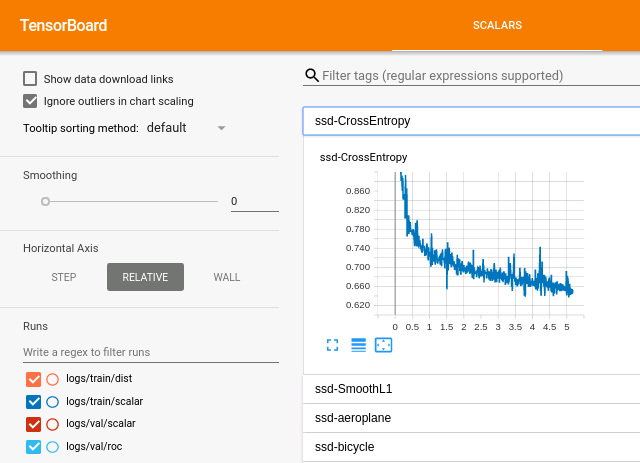Select only the logs/val/roc run circle
The width and height of the screenshot is (640, 463).
click(x=53, y=446)
